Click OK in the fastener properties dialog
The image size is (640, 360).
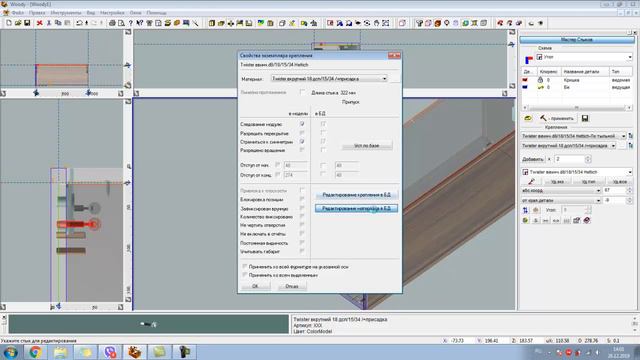tap(256, 286)
